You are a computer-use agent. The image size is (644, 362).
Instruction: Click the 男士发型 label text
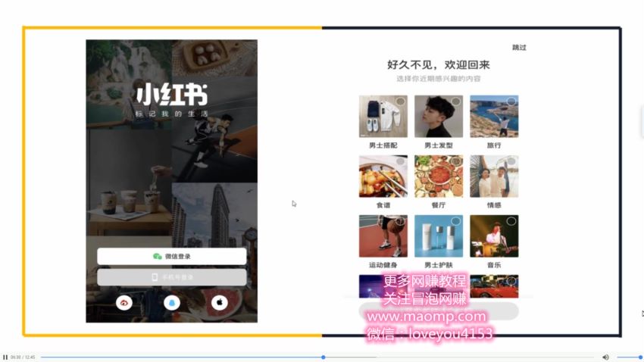tap(439, 145)
